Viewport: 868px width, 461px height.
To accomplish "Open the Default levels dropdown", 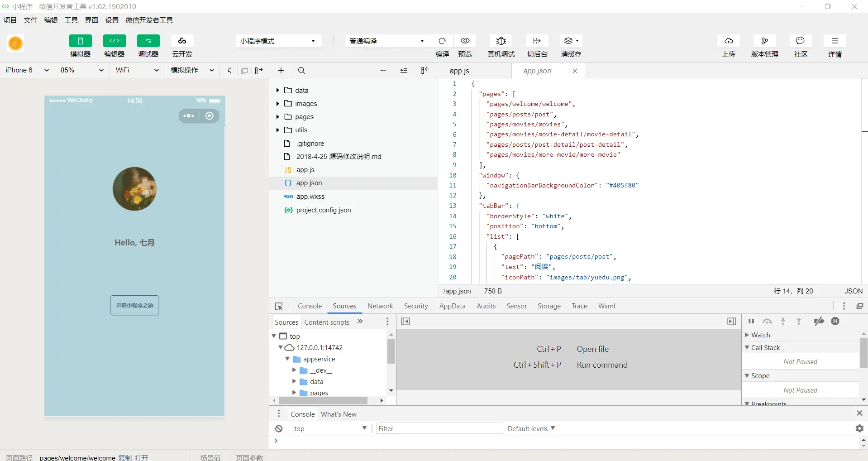I will [x=531, y=428].
